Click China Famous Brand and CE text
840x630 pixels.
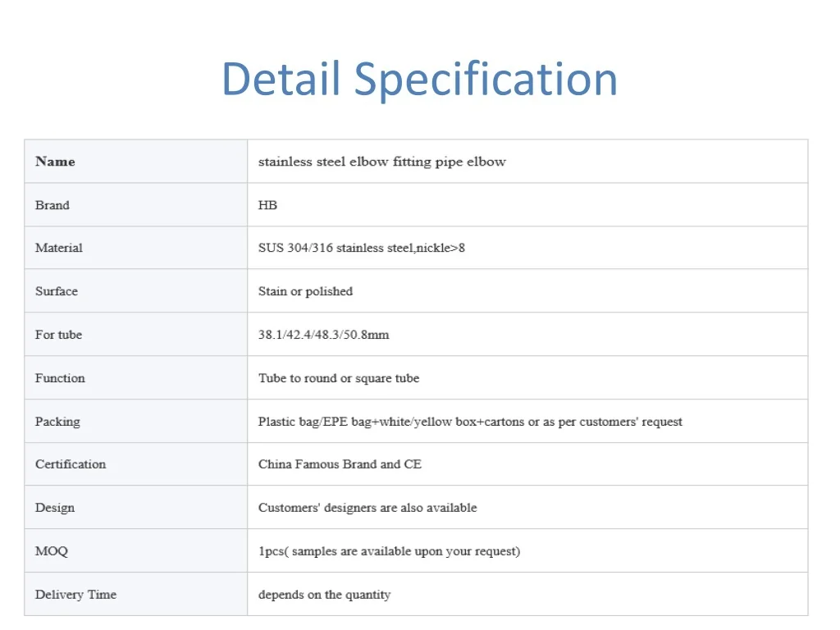(340, 464)
